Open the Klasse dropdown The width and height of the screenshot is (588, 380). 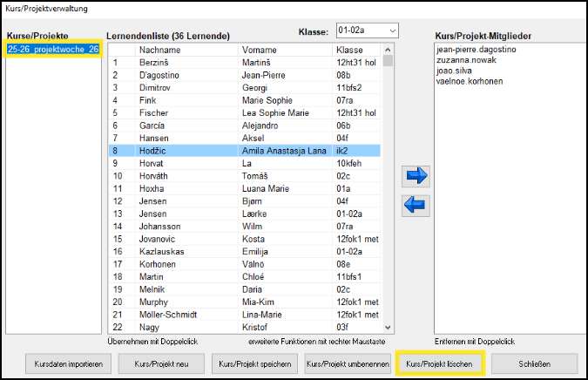393,31
